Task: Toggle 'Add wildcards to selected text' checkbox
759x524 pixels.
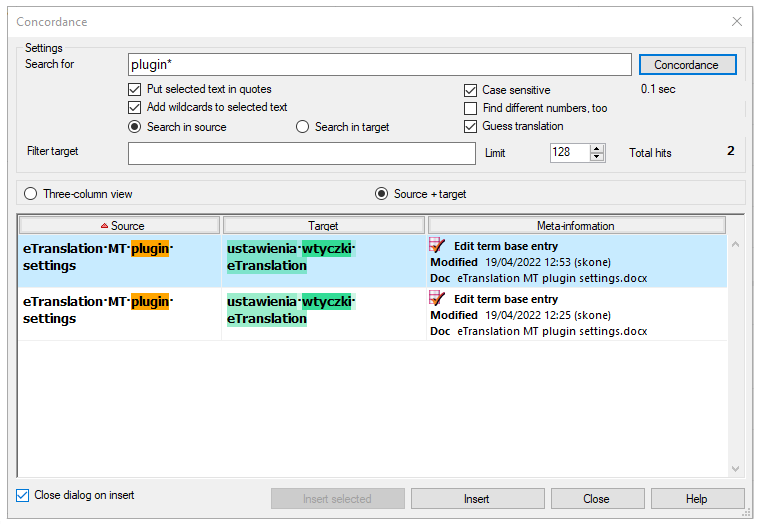Action: [135, 107]
